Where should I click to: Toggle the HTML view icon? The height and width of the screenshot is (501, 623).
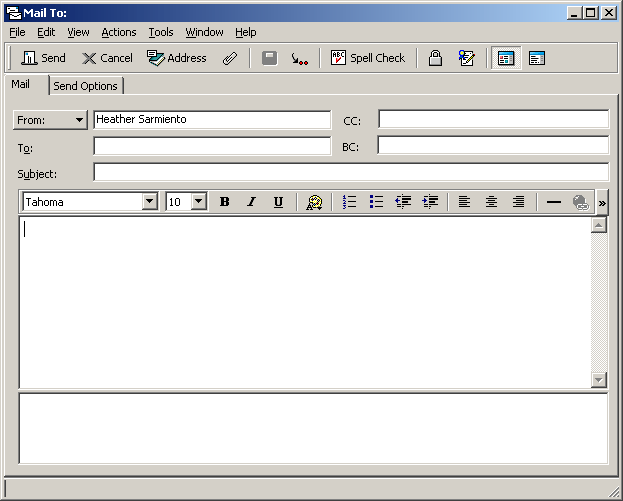click(506, 58)
